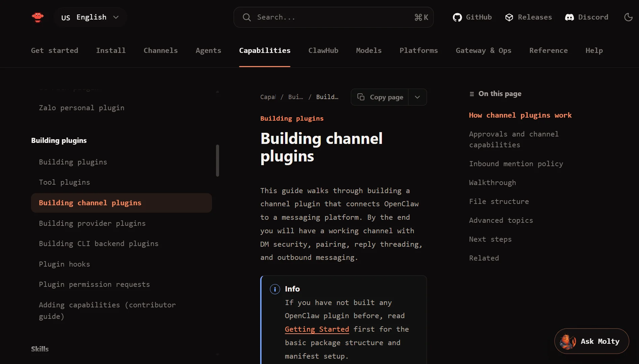The width and height of the screenshot is (639, 364).
Task: Jump to File structure section
Action: pyautogui.click(x=499, y=202)
